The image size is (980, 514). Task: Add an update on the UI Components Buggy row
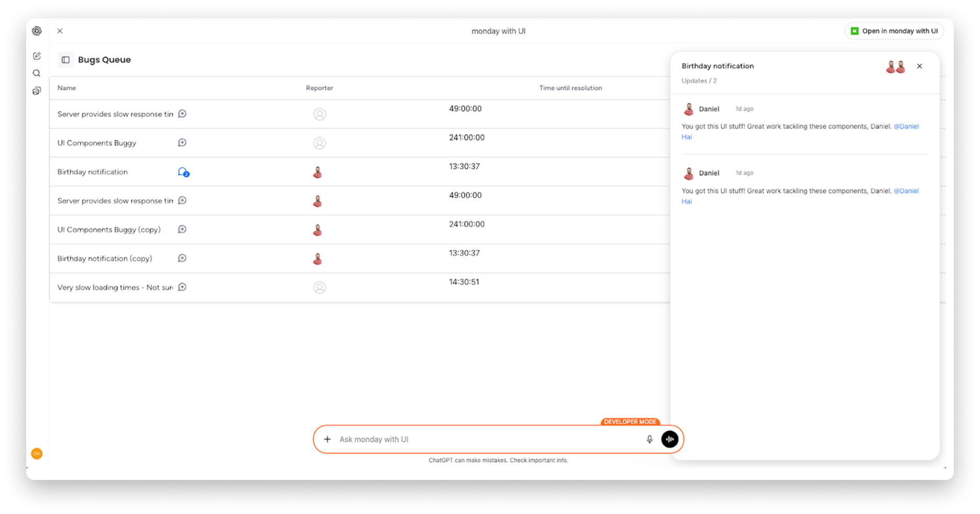[x=182, y=143]
